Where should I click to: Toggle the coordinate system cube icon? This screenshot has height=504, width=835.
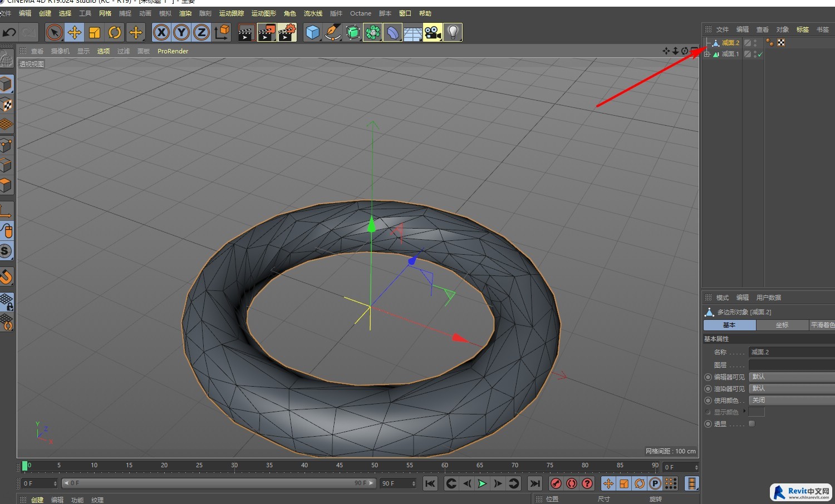point(222,33)
